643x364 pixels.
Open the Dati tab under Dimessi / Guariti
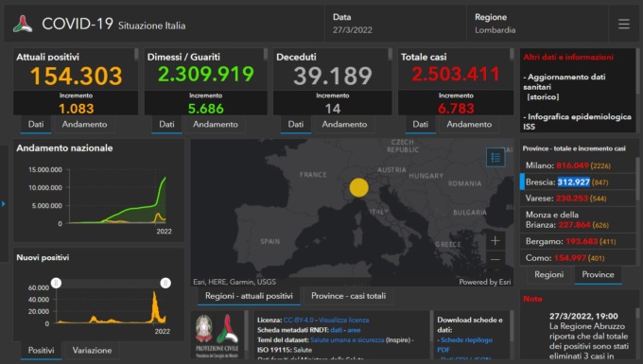pos(166,124)
